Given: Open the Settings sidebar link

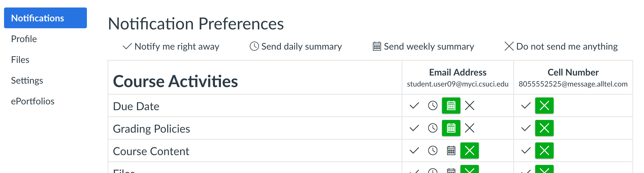Looking at the screenshot, I should pos(27,80).
